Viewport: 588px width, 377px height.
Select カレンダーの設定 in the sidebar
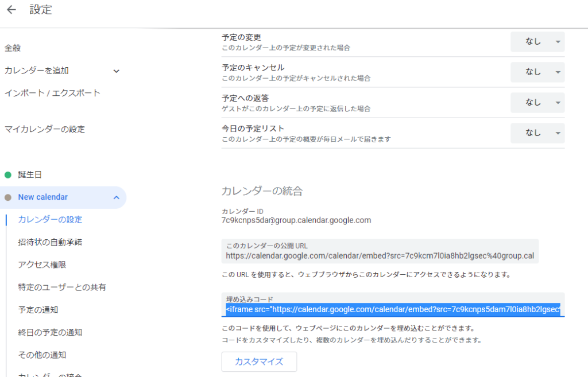pos(50,220)
